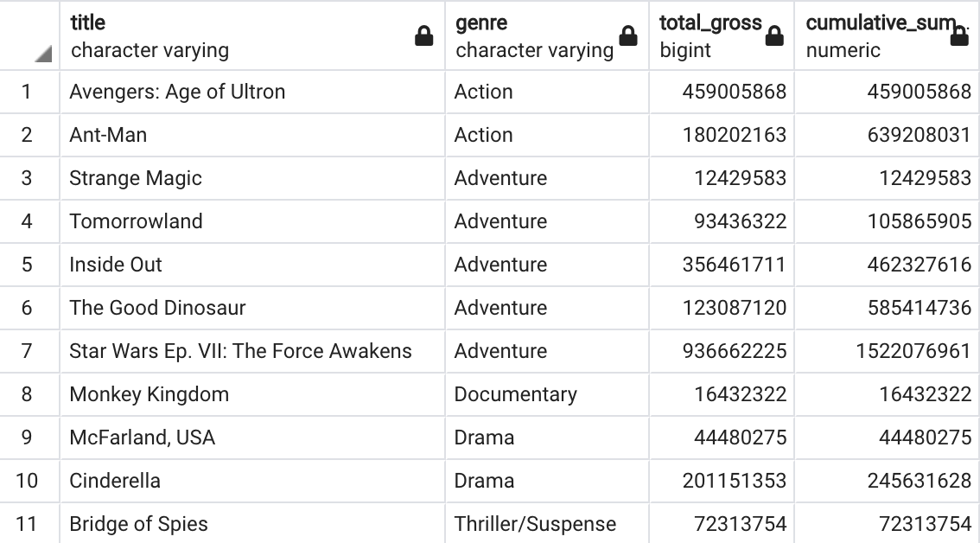Click the select-all triangle in grid corner
Screen dimensions: 980x543
(x=43, y=55)
